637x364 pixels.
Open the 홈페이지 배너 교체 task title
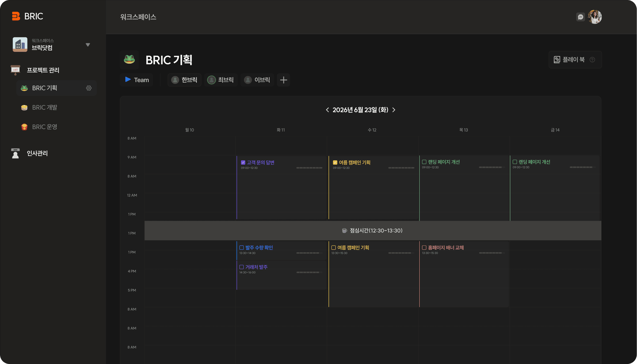point(446,247)
